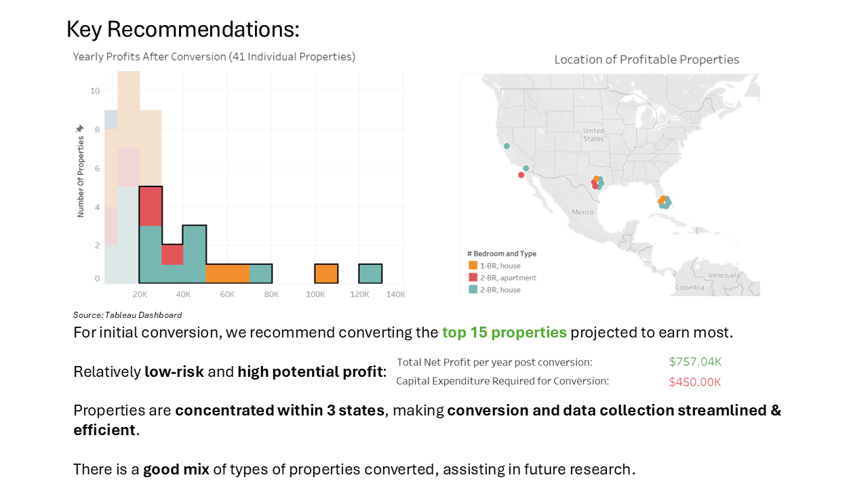This screenshot has height=488, width=868.
Task: Select the orange 1-BR, house legend swatch
Action: click(473, 266)
